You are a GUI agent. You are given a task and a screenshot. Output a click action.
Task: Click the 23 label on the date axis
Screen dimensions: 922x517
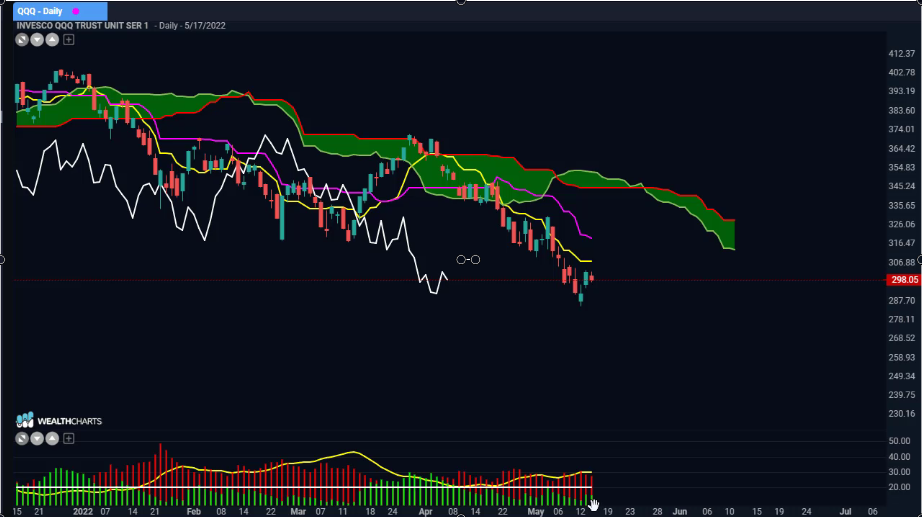(630, 512)
